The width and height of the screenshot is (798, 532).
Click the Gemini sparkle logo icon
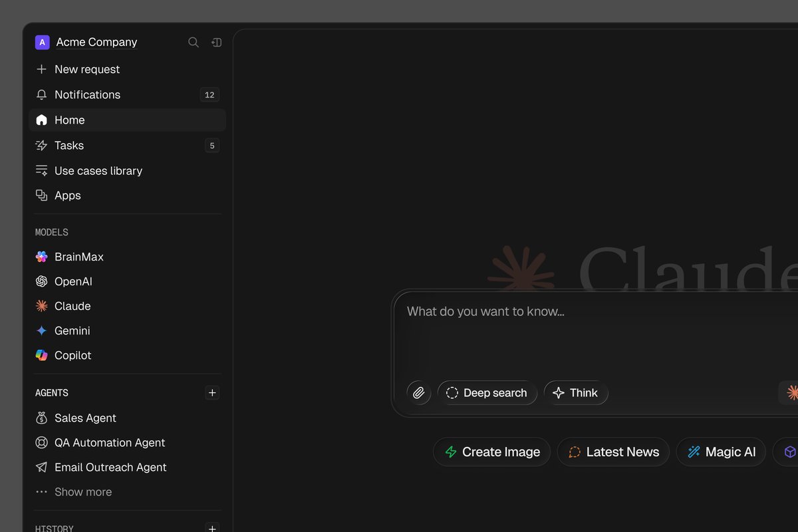(x=41, y=331)
